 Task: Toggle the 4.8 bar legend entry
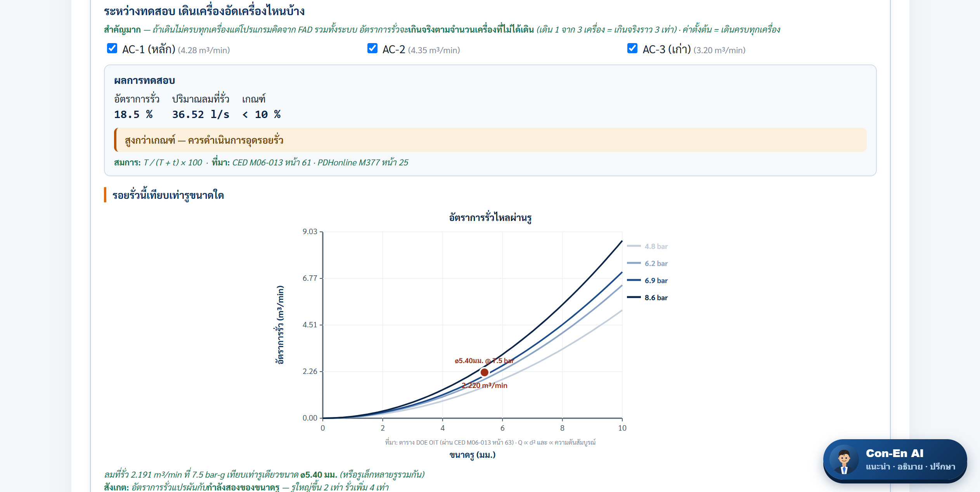coord(648,246)
